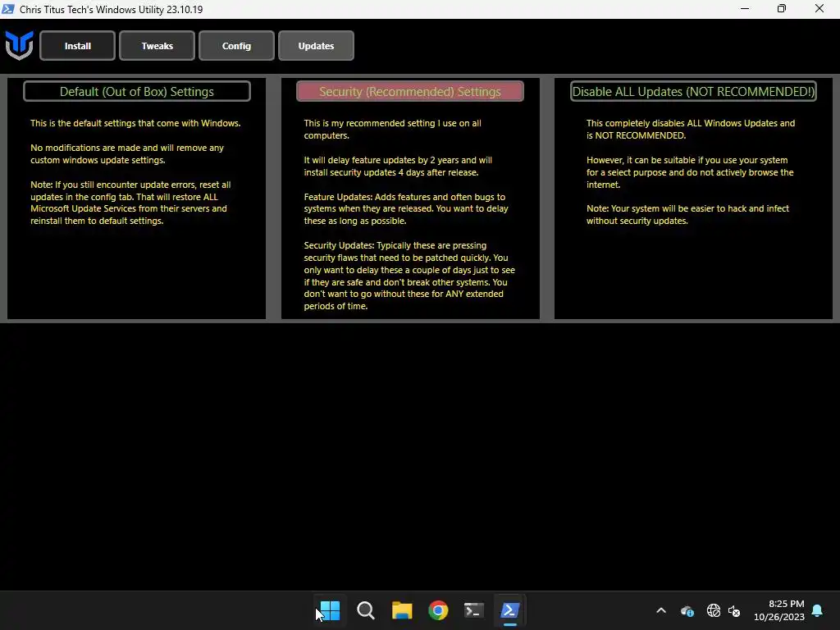This screenshot has height=630, width=840.
Task: Click text "No modifications are made and will remove any"
Action: point(127,148)
